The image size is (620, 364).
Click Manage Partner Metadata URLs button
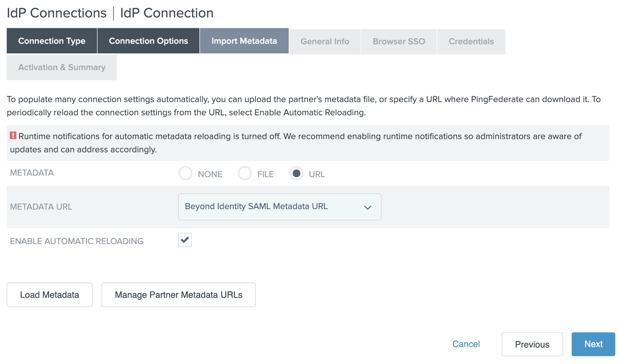pos(178,295)
